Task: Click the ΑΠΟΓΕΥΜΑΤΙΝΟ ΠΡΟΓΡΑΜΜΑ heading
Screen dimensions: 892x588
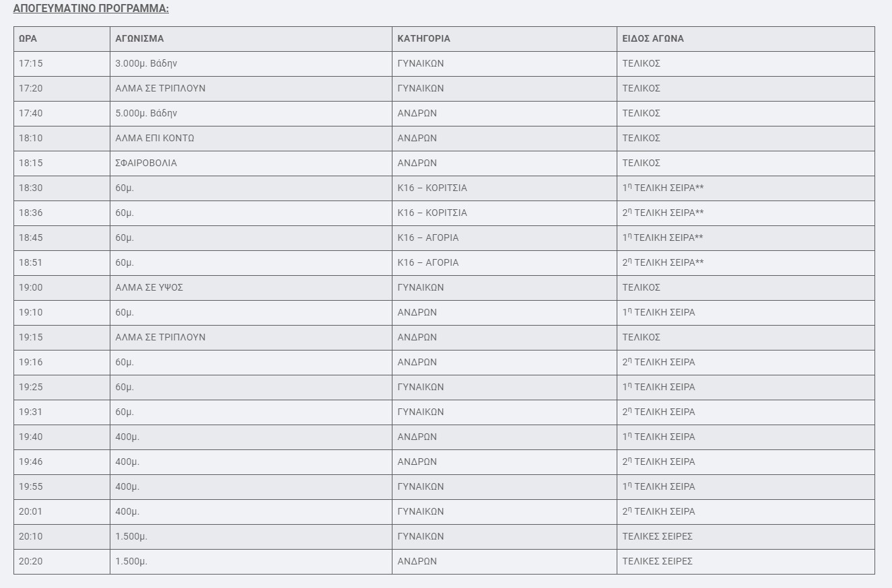Action: click(91, 9)
